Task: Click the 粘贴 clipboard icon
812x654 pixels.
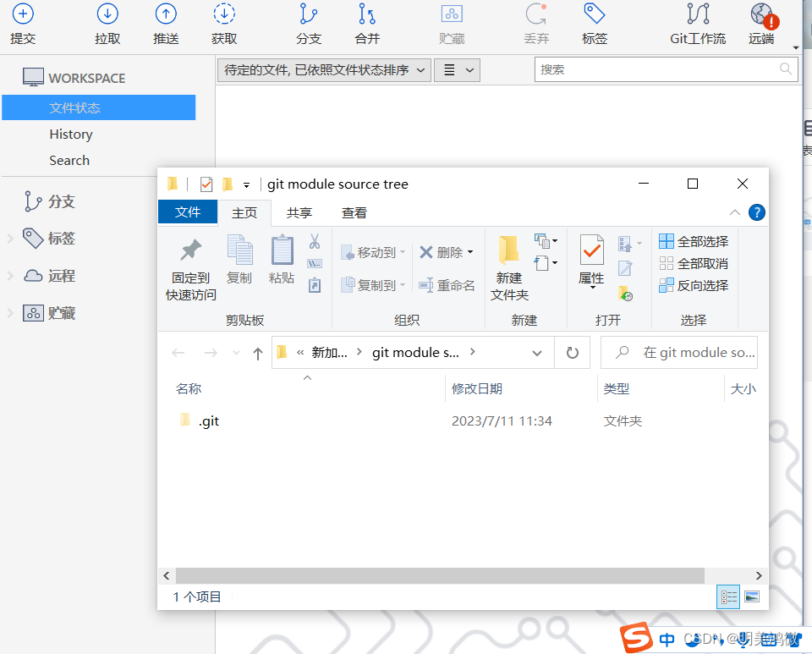Action: pyautogui.click(x=283, y=250)
